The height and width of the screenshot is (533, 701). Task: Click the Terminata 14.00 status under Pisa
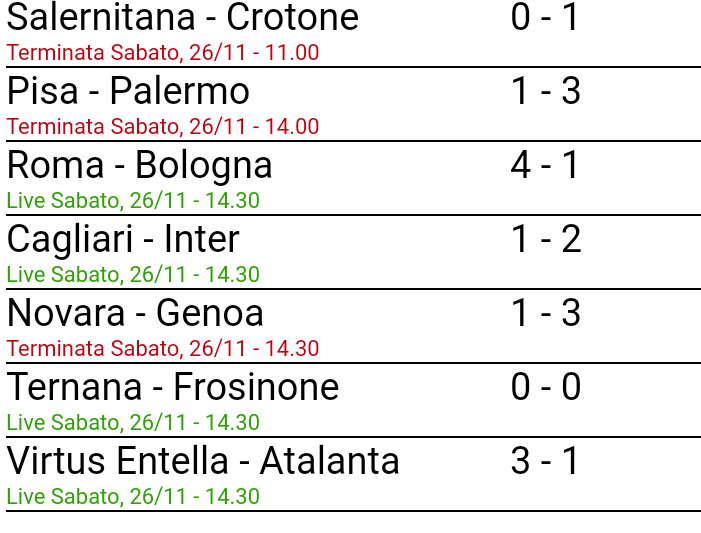click(163, 127)
